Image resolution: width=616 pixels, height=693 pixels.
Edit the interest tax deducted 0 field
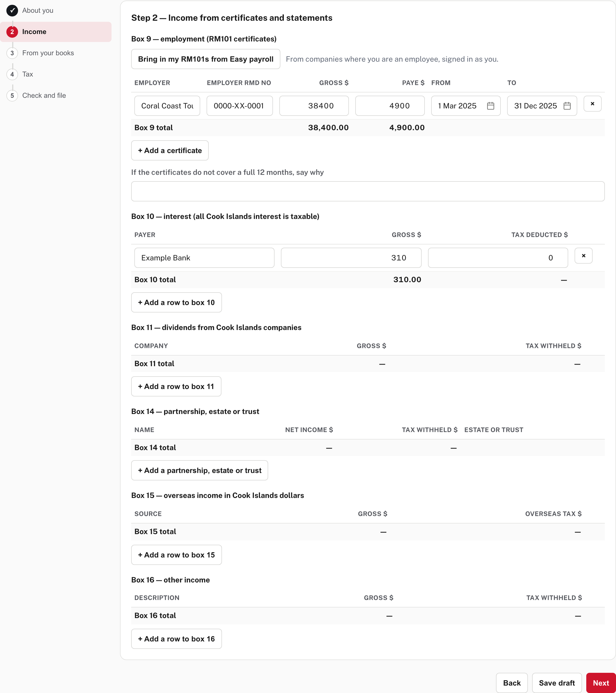coord(498,258)
